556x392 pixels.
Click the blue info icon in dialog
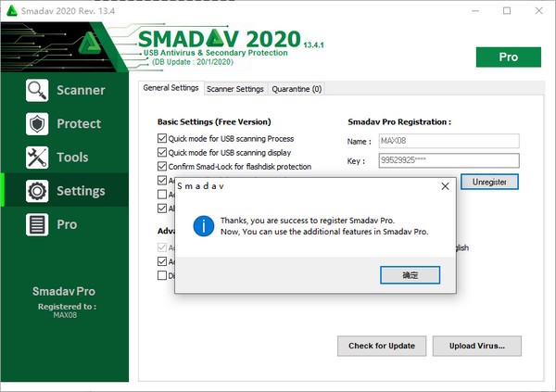(204, 226)
